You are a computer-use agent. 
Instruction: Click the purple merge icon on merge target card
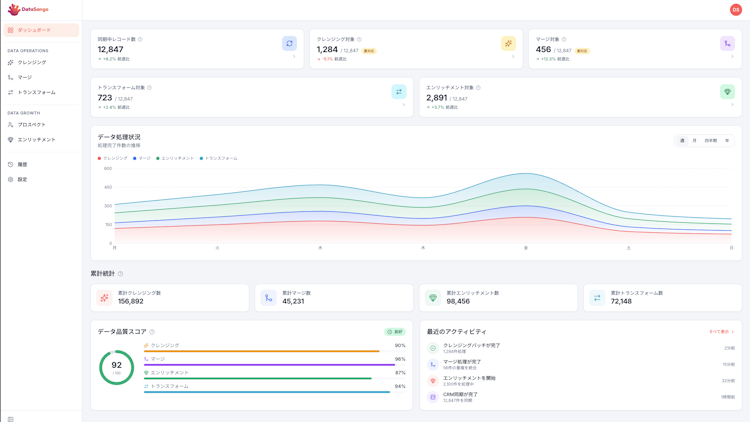pos(727,44)
